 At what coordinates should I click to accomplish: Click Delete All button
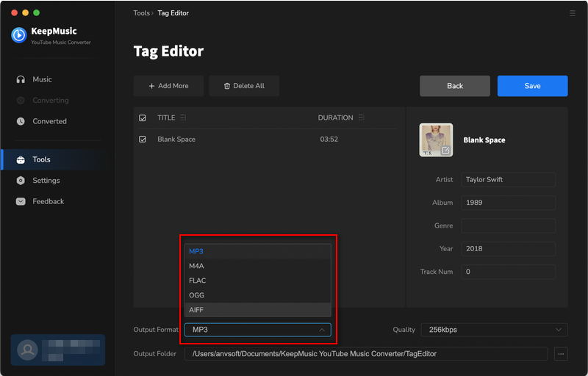244,86
